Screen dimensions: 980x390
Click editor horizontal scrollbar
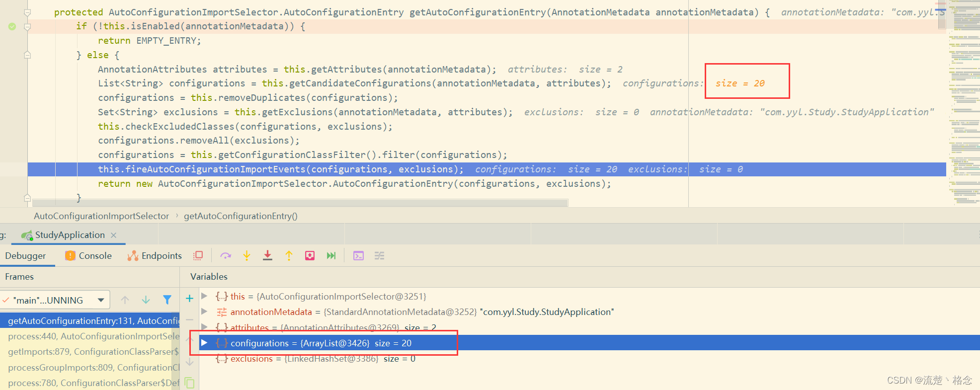(300, 203)
